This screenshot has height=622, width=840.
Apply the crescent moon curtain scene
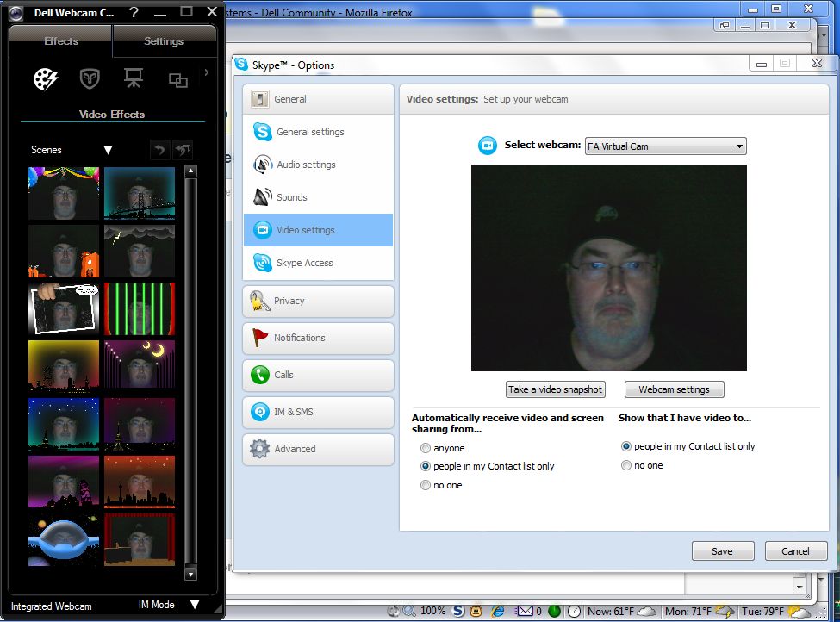click(140, 366)
